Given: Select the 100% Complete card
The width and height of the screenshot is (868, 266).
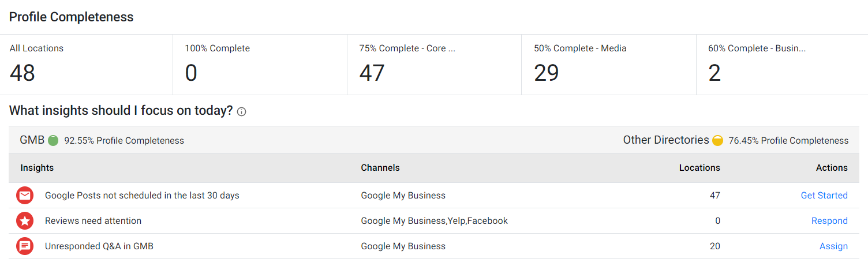Looking at the screenshot, I should point(260,65).
